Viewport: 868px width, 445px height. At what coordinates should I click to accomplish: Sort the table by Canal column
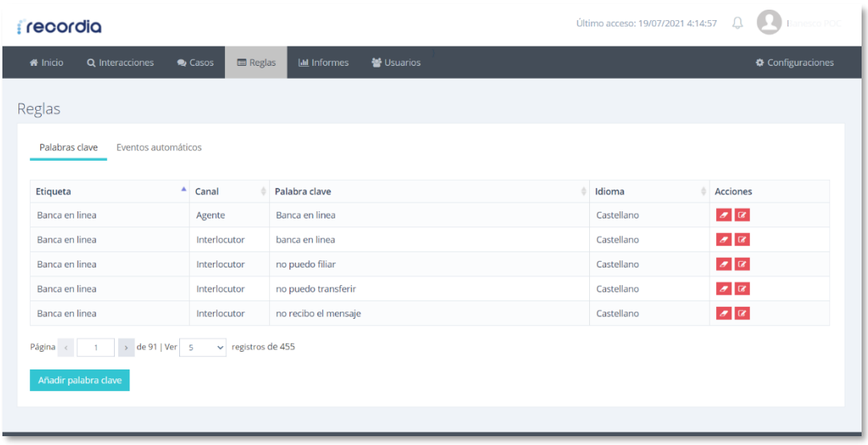point(229,191)
